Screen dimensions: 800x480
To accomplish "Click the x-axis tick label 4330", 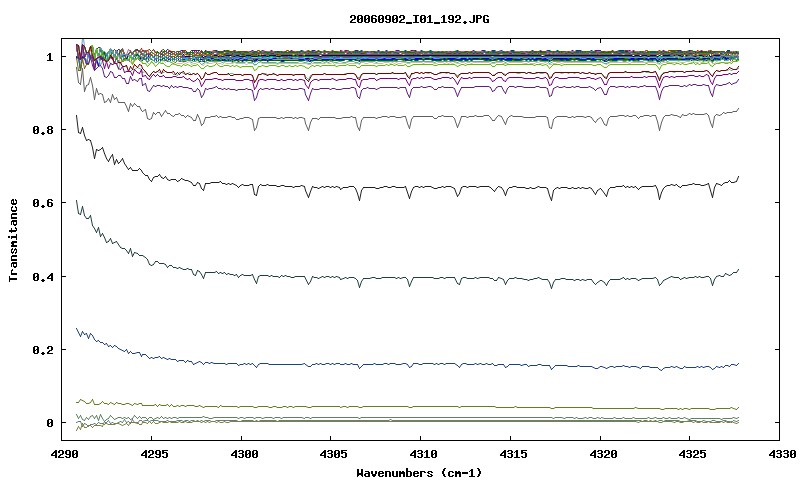I will coord(782,454).
